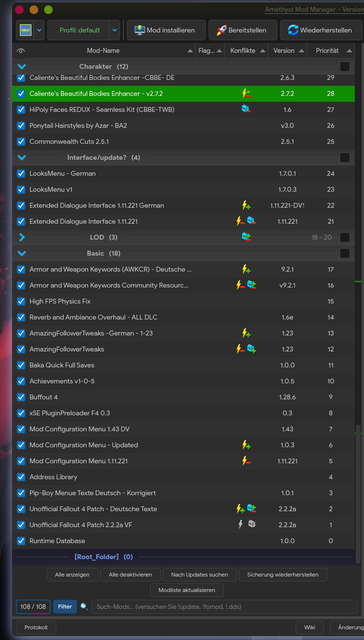Screen dimensions: 364x640
Task: Click the game selector icon in toolbar
Action: (x=26, y=30)
